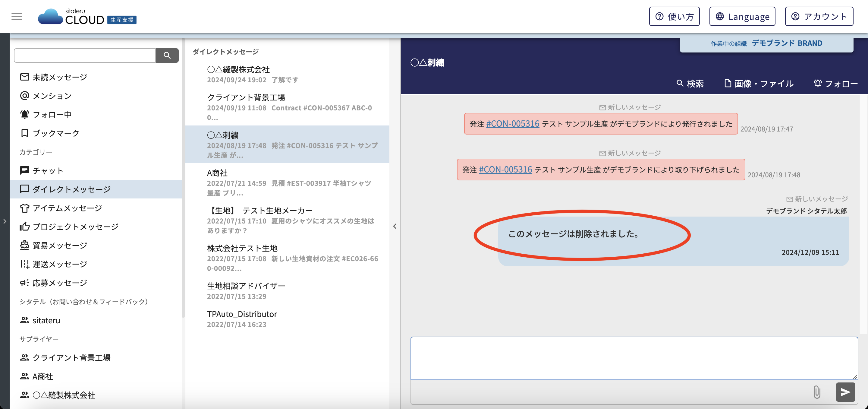The image size is (868, 409).
Task: Click the chat bubble icon beside チャット
Action: (x=25, y=171)
